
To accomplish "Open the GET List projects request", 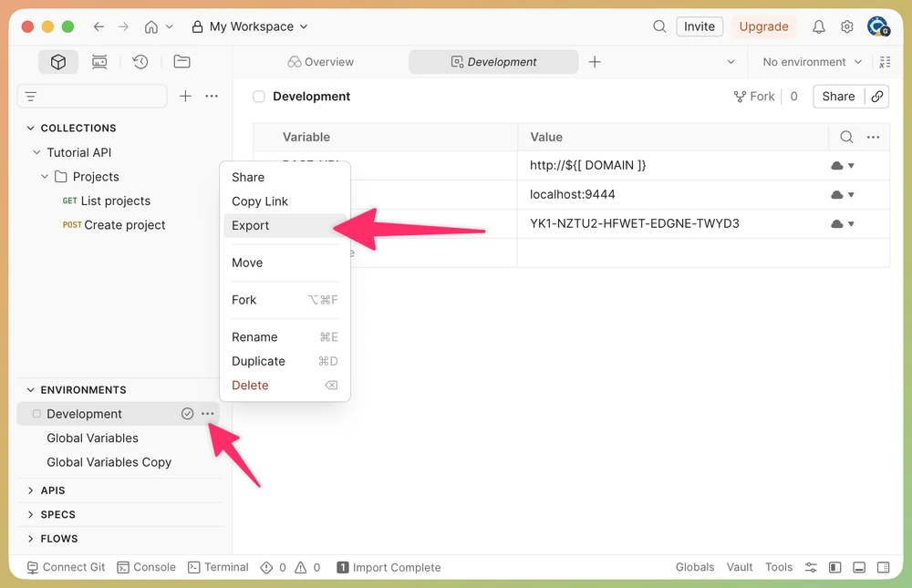I will [x=107, y=201].
